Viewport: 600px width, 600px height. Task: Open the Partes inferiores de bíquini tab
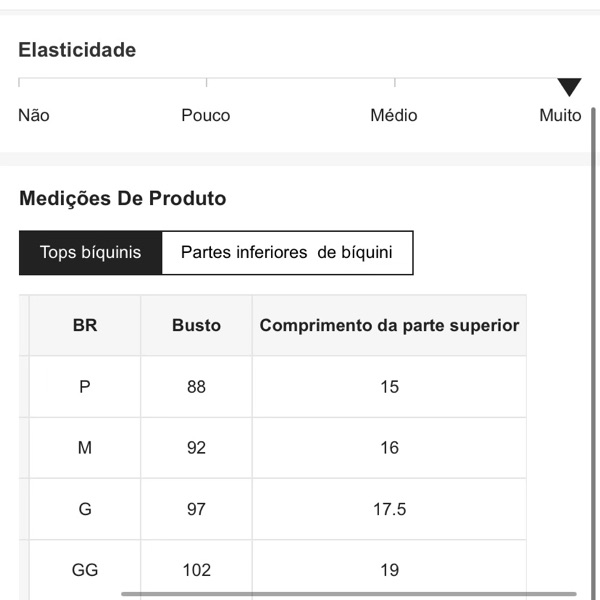[x=287, y=253]
